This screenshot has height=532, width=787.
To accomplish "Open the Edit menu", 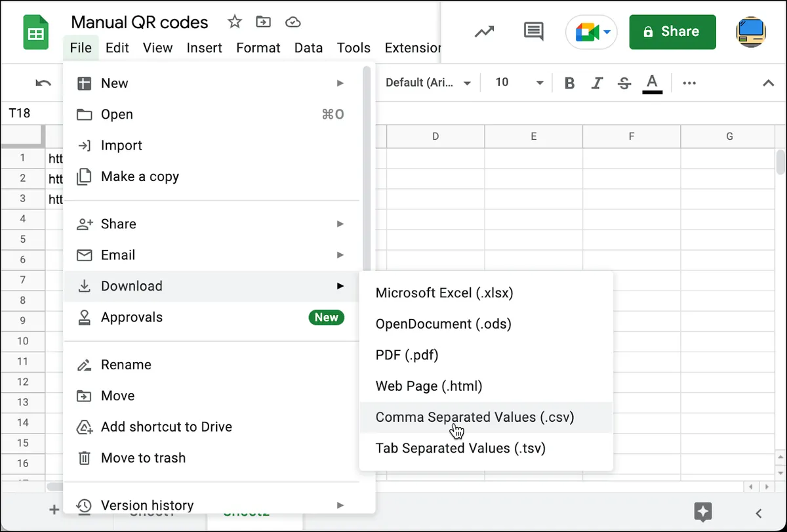I will (x=117, y=48).
